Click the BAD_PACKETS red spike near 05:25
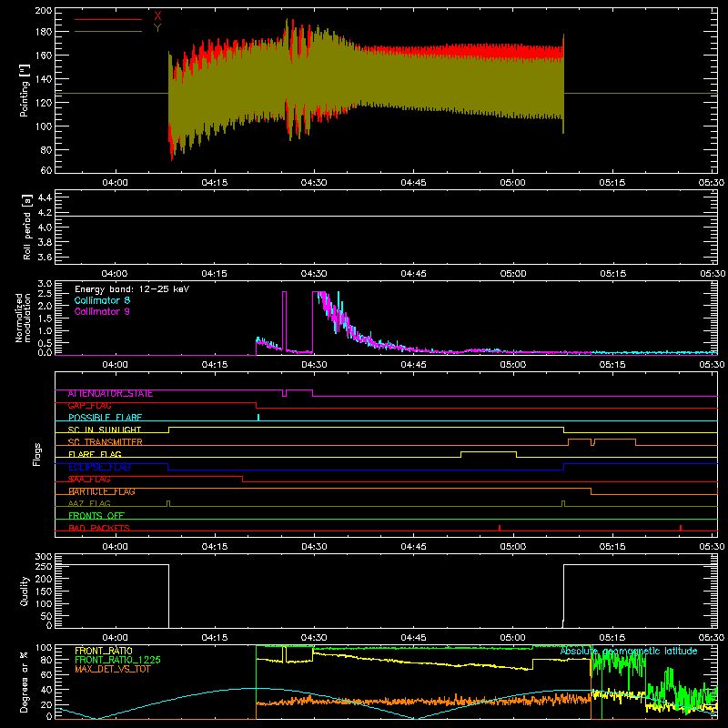728x728 pixels. pyautogui.click(x=680, y=528)
